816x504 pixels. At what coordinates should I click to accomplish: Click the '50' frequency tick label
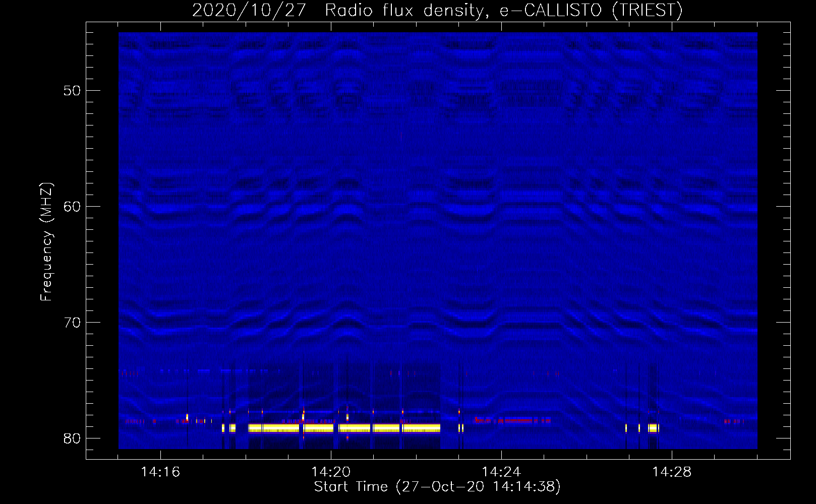(x=72, y=91)
